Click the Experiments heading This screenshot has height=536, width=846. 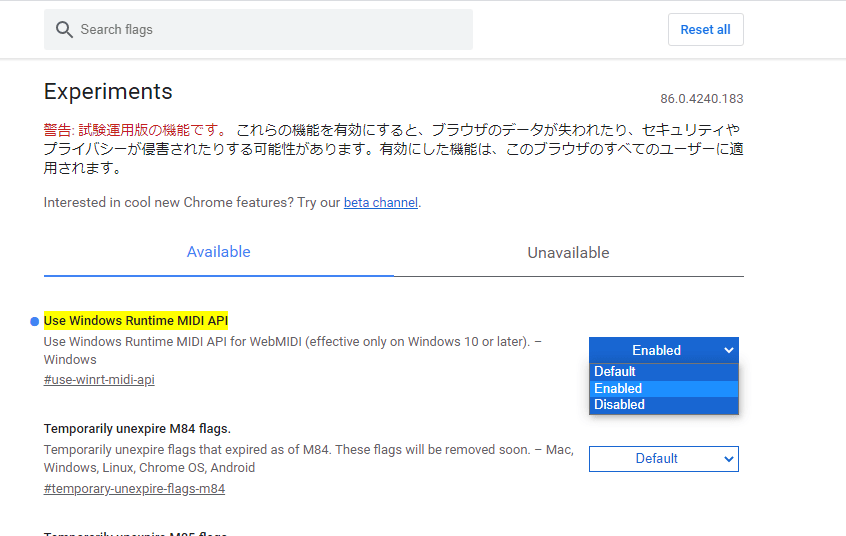coord(108,92)
